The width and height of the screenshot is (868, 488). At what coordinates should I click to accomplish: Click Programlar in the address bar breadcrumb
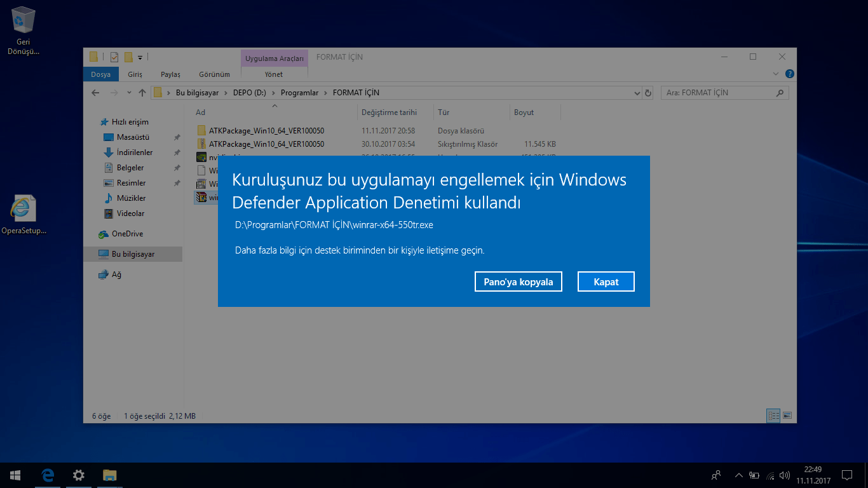tap(299, 93)
